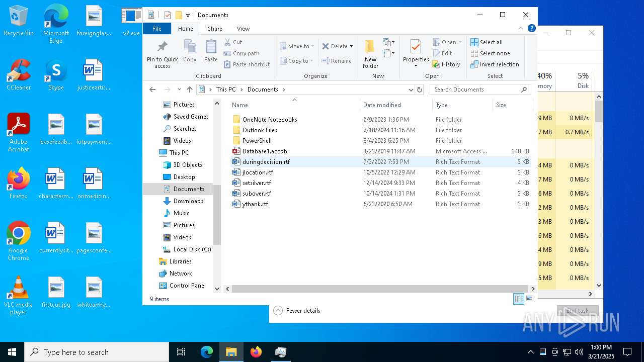The height and width of the screenshot is (362, 644).
Task: Sort files by Type column header
Action: point(462,105)
